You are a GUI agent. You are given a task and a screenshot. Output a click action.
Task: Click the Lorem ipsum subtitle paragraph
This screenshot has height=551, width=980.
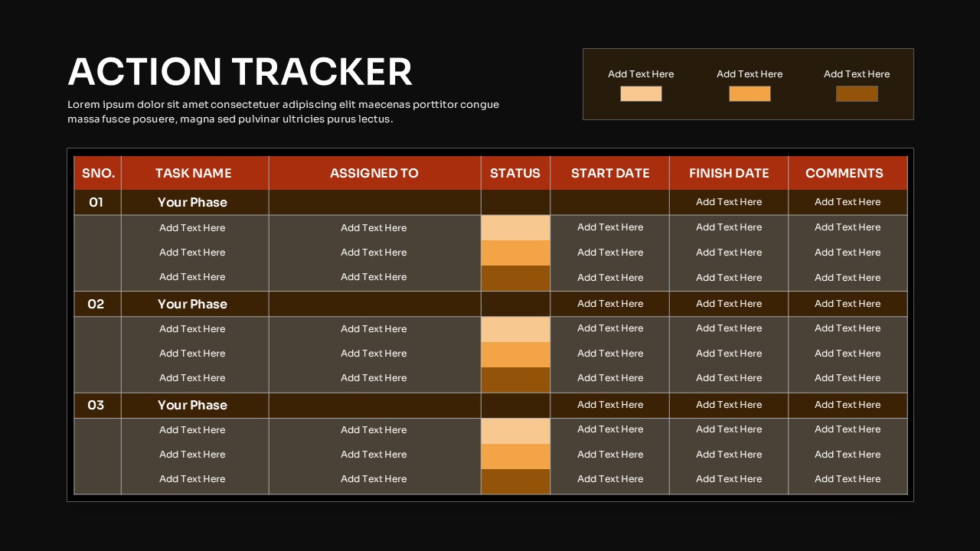(283, 112)
